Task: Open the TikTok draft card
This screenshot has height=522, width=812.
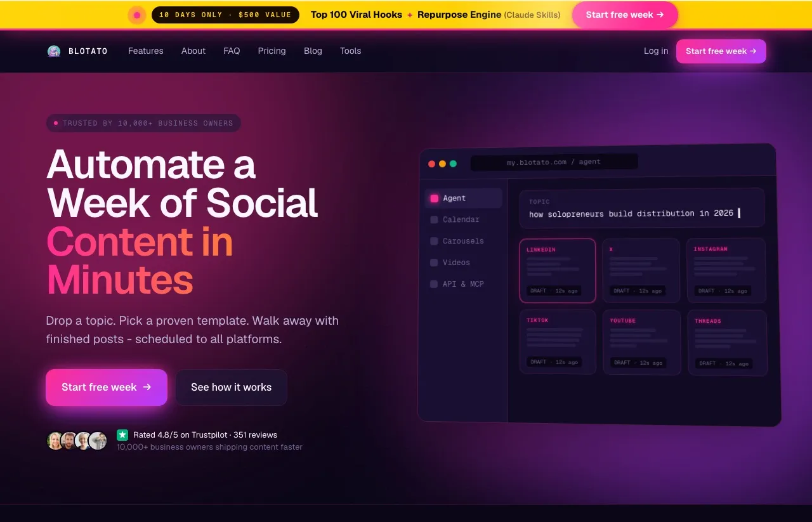Action: [558, 342]
